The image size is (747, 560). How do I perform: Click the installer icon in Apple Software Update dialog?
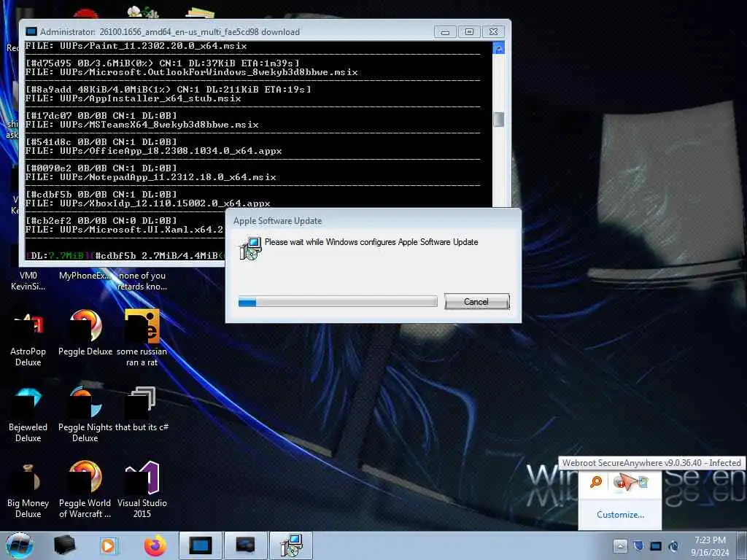(250, 248)
